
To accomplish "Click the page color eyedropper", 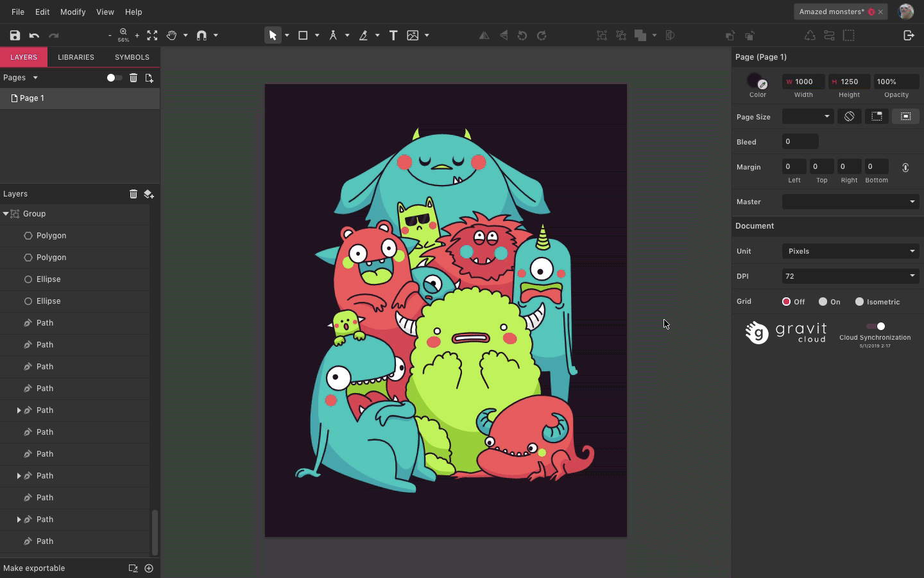I will pyautogui.click(x=762, y=84).
